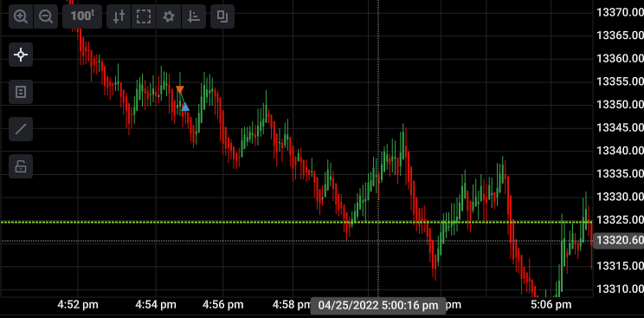Select the green dashed horizontal price line

click(297, 222)
